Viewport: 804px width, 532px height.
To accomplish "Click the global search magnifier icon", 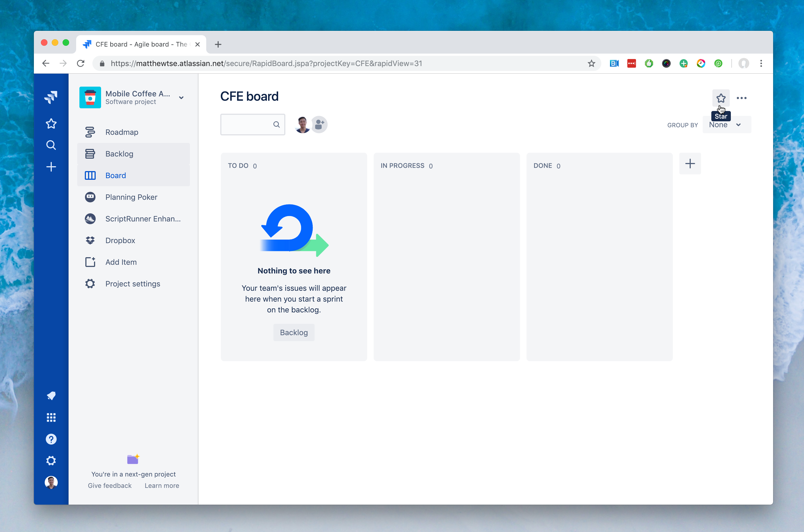I will pos(51,145).
